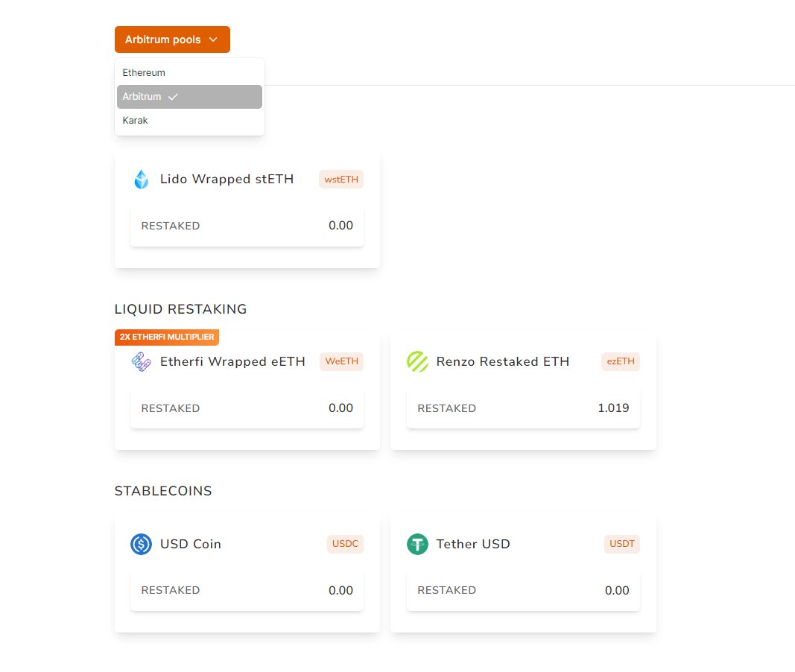Click the 2X ETHERFI MULTIPLIER badge
795x672 pixels.
tap(167, 337)
